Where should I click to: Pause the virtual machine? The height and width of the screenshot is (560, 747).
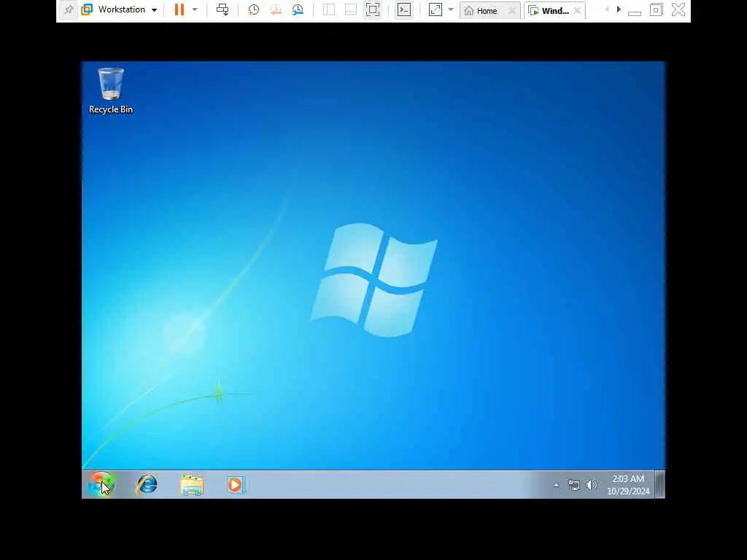coord(179,9)
